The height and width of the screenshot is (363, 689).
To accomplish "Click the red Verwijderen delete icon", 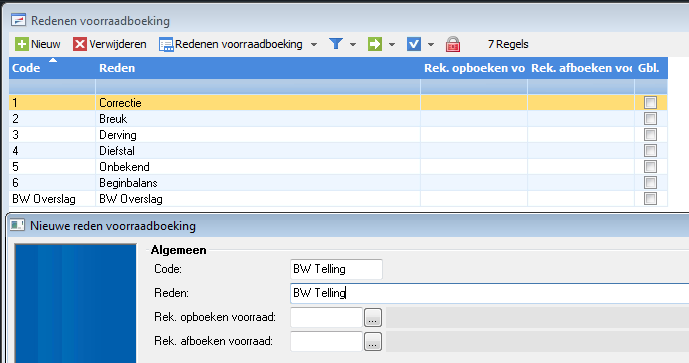I will 80,44.
